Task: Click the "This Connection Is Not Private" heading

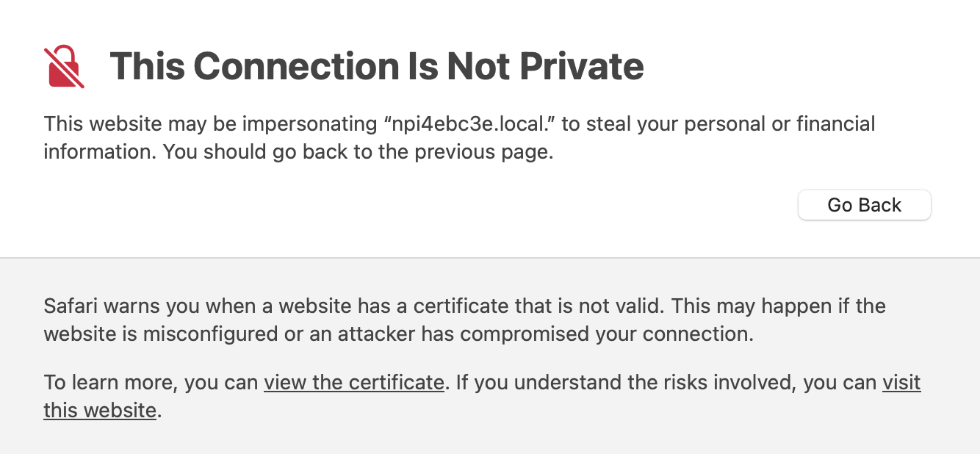Action: point(376,66)
